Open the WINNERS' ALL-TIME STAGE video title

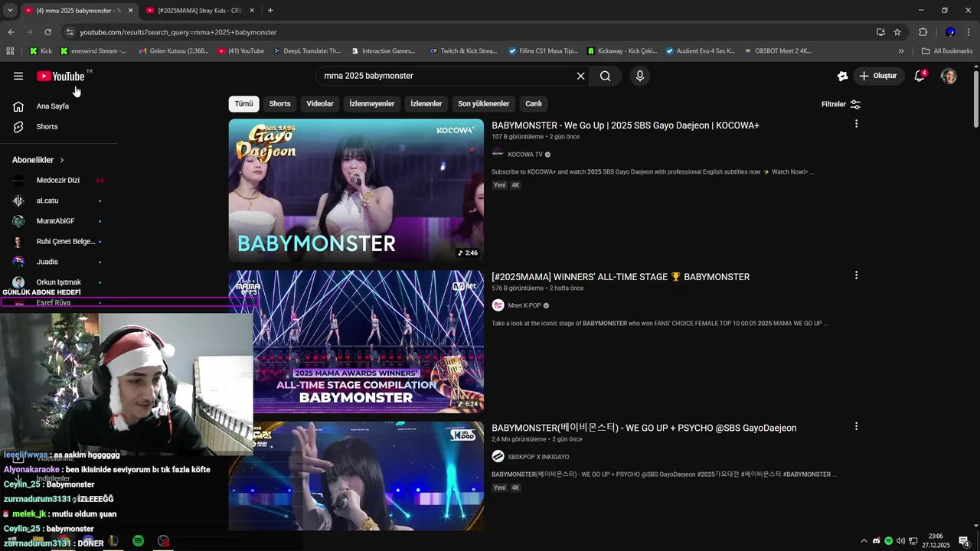(x=620, y=277)
